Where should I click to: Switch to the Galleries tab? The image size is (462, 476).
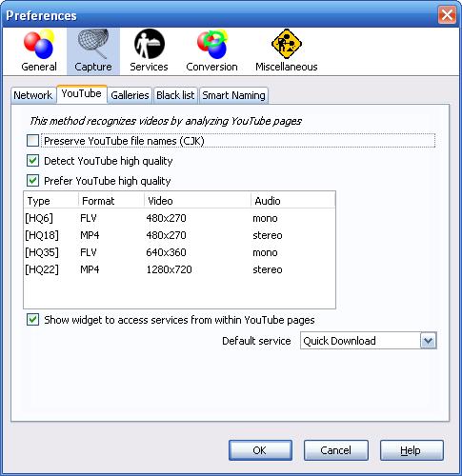tap(130, 95)
